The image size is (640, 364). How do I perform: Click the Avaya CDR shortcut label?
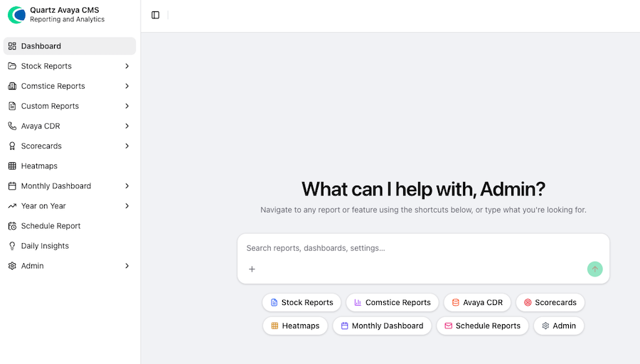483,302
